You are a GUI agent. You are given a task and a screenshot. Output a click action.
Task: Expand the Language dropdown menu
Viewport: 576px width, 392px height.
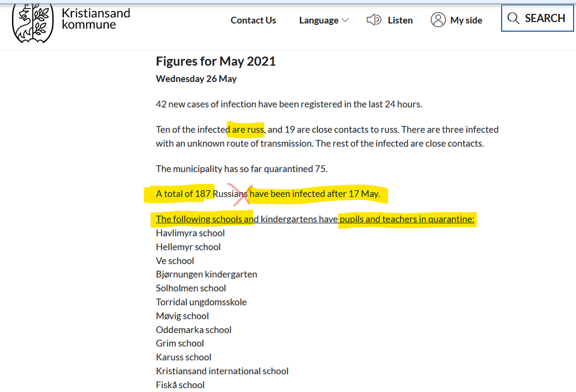[x=324, y=20]
